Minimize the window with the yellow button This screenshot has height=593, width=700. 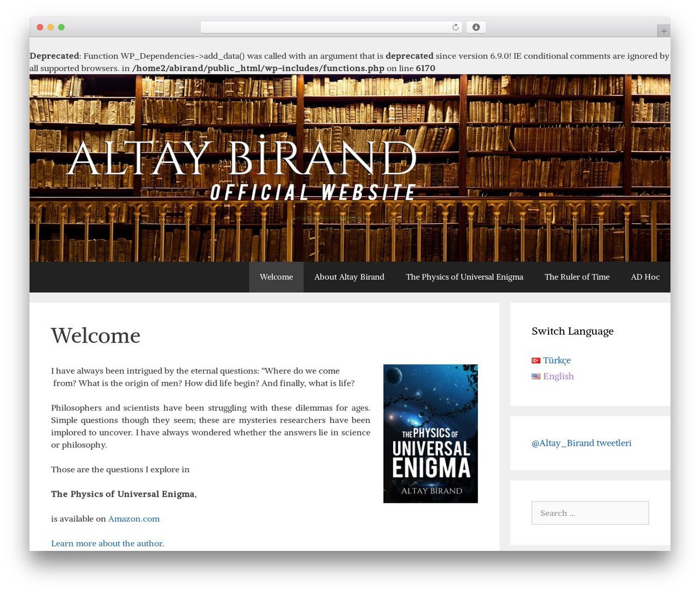50,27
